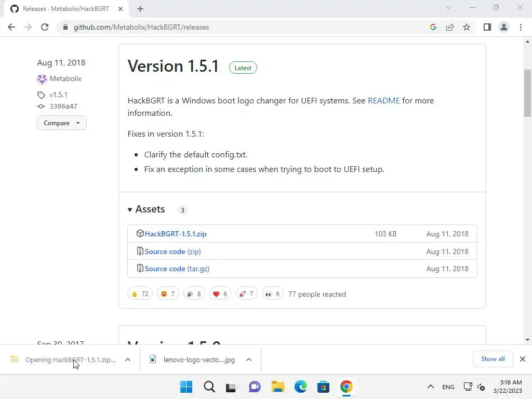Open Microsoft Store from taskbar

point(323,387)
